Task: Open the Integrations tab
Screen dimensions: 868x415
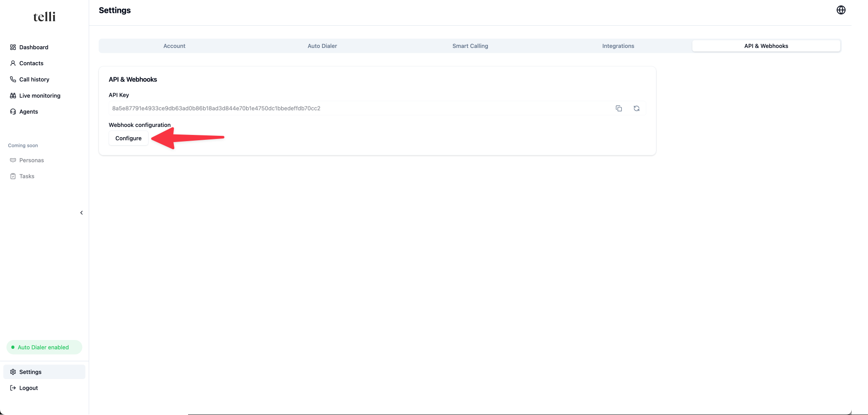Action: tap(618, 46)
